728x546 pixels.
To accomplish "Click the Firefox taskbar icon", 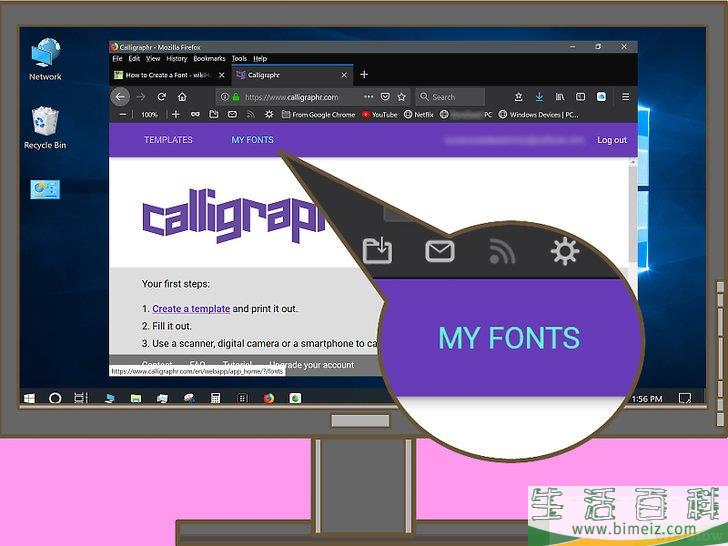I will click(269, 398).
